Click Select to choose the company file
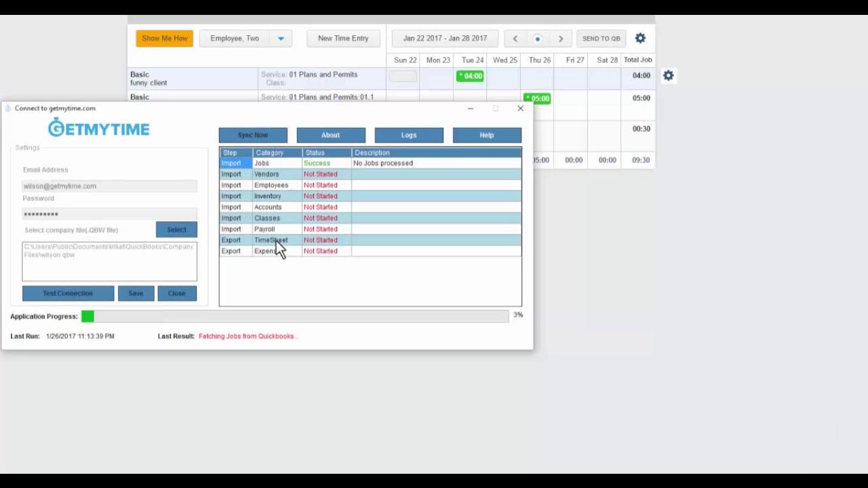 176,230
